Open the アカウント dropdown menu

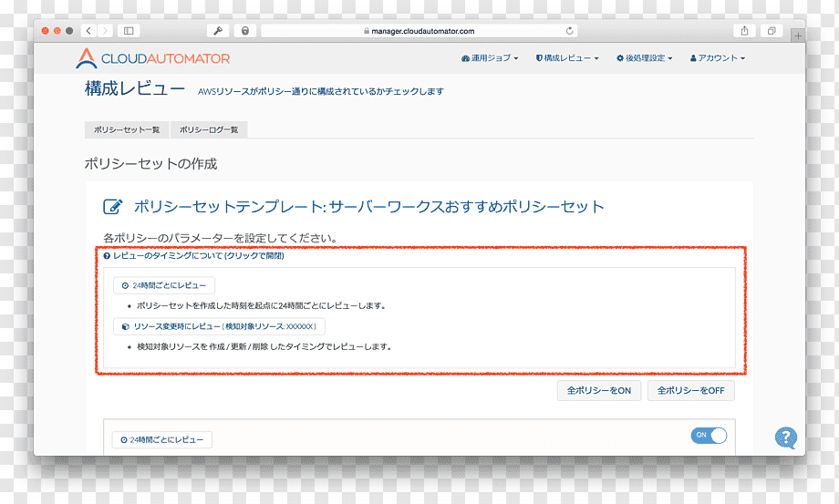[x=718, y=58]
